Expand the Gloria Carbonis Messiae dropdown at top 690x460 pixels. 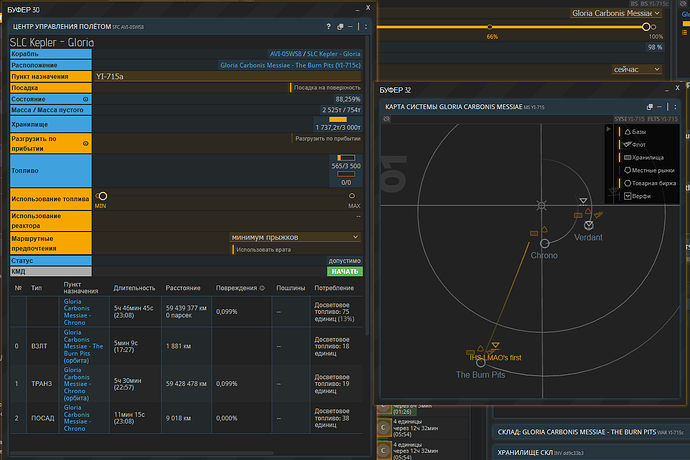(618, 13)
